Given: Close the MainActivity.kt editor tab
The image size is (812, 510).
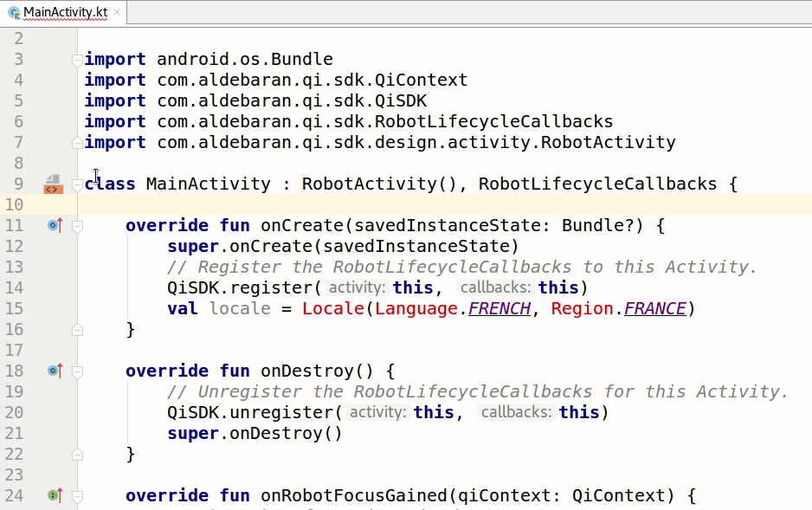Looking at the screenshot, I should pos(117,12).
